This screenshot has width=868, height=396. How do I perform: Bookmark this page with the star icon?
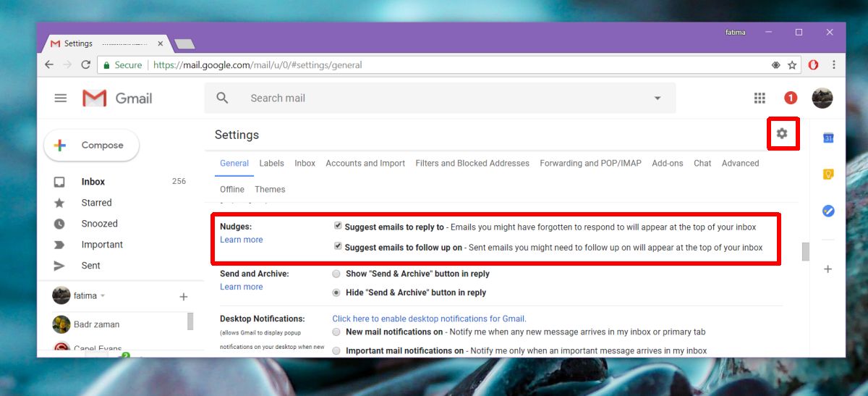793,65
